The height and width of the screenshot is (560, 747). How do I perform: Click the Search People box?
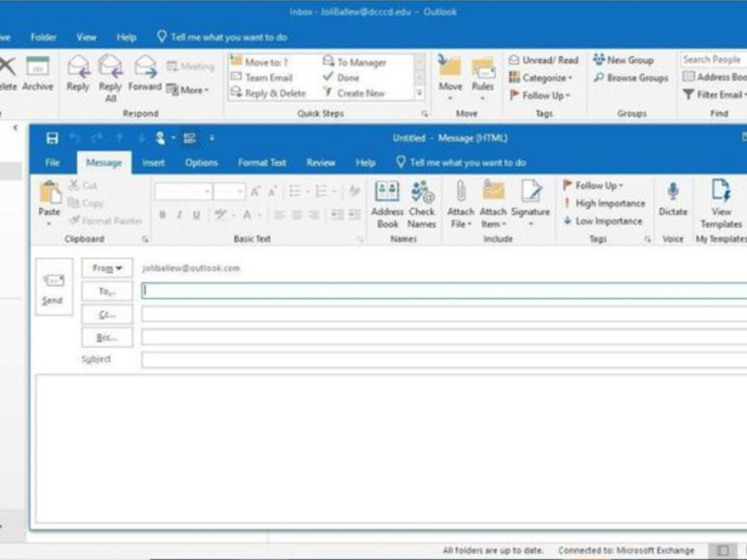[713, 60]
